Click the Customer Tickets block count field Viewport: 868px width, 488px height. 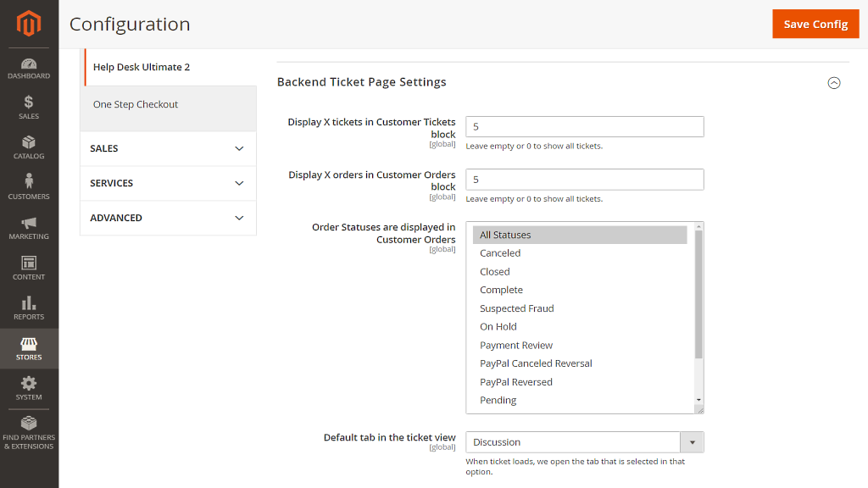tap(585, 127)
